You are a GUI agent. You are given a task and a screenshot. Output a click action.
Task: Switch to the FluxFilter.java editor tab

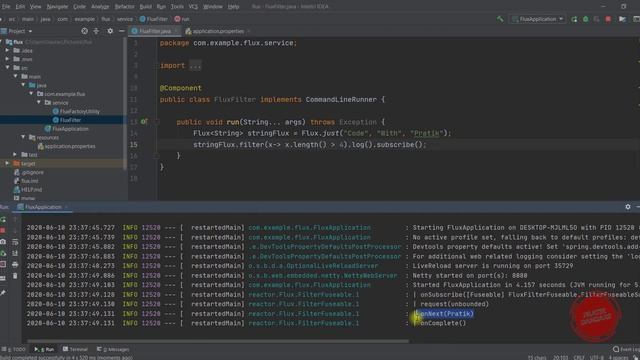click(x=155, y=31)
